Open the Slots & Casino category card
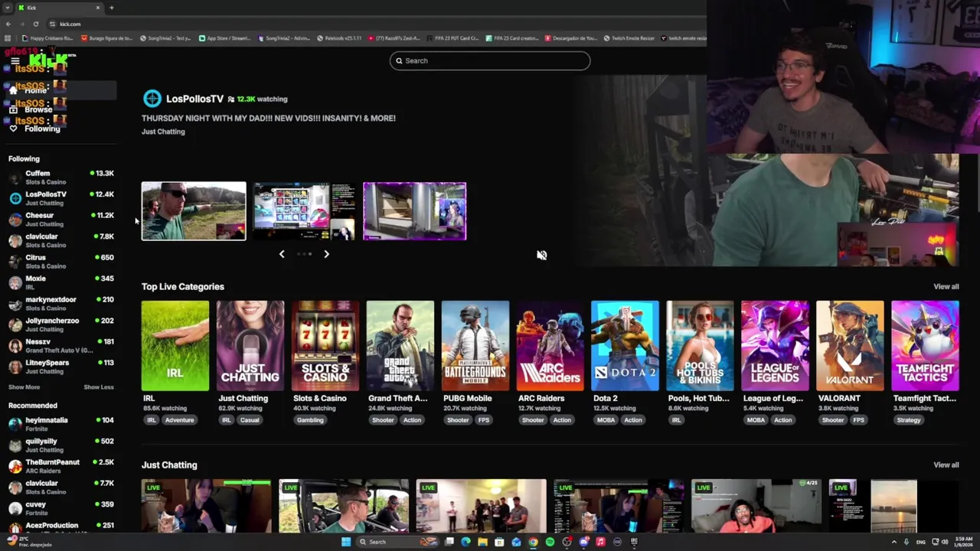 click(325, 346)
